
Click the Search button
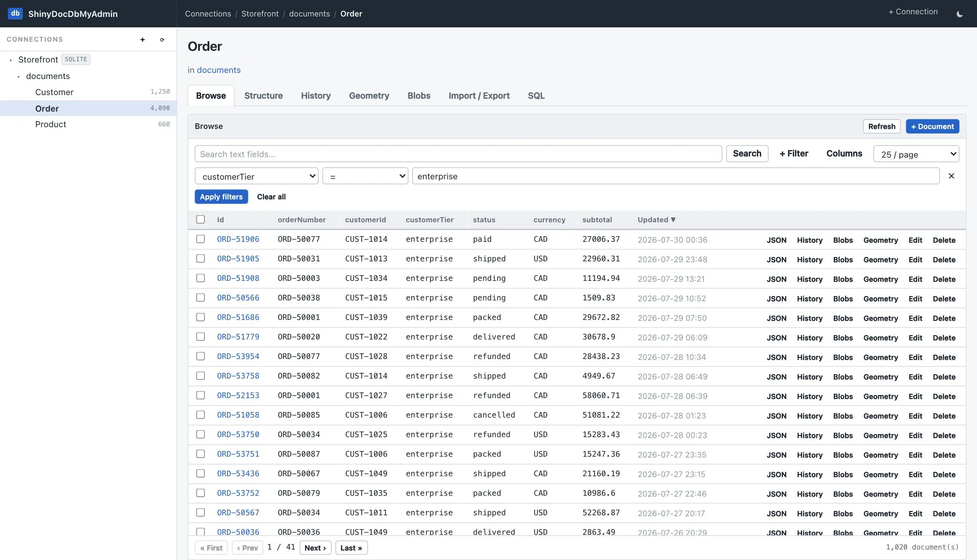(747, 154)
